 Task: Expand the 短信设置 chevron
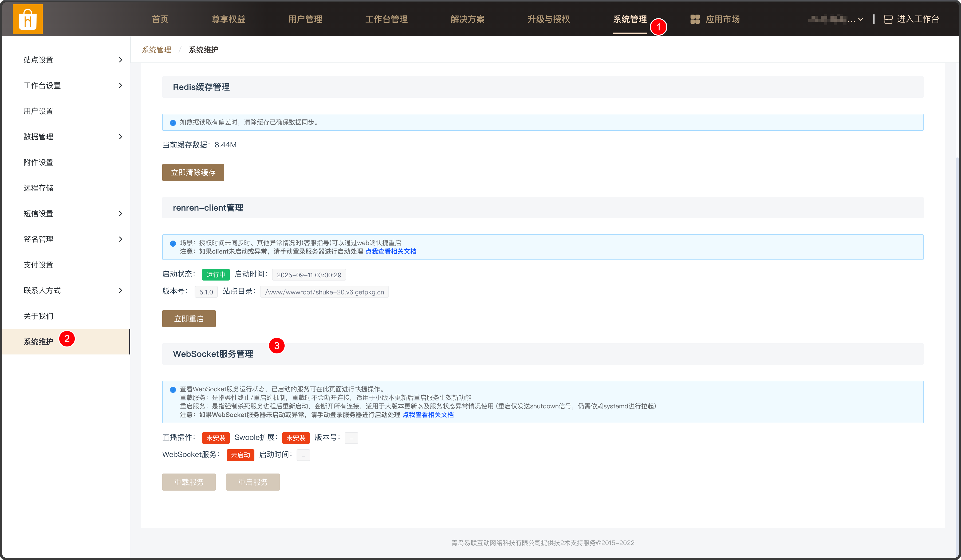pyautogui.click(x=120, y=214)
